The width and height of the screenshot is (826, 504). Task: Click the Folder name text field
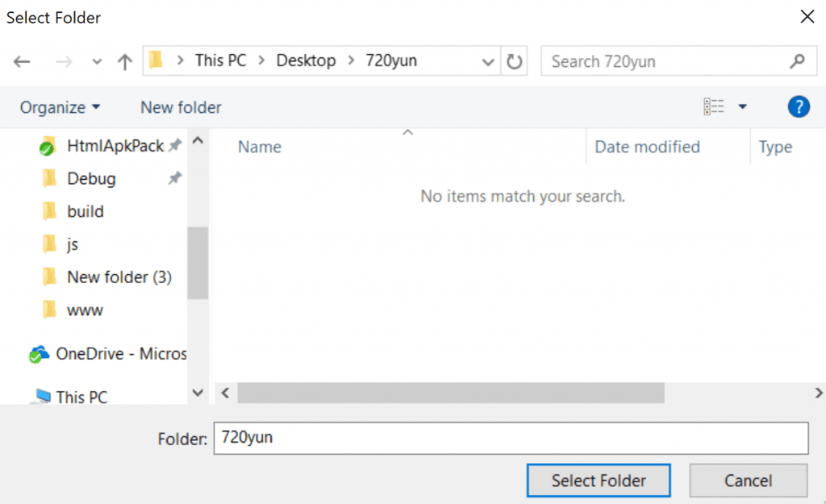point(510,438)
